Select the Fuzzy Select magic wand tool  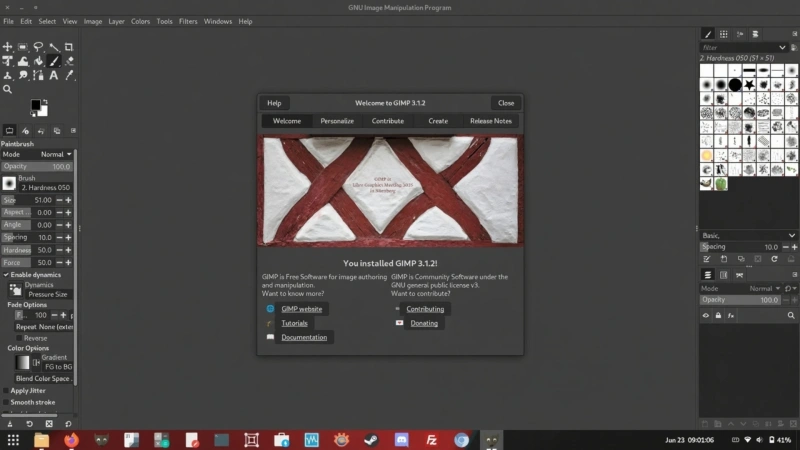coord(54,47)
